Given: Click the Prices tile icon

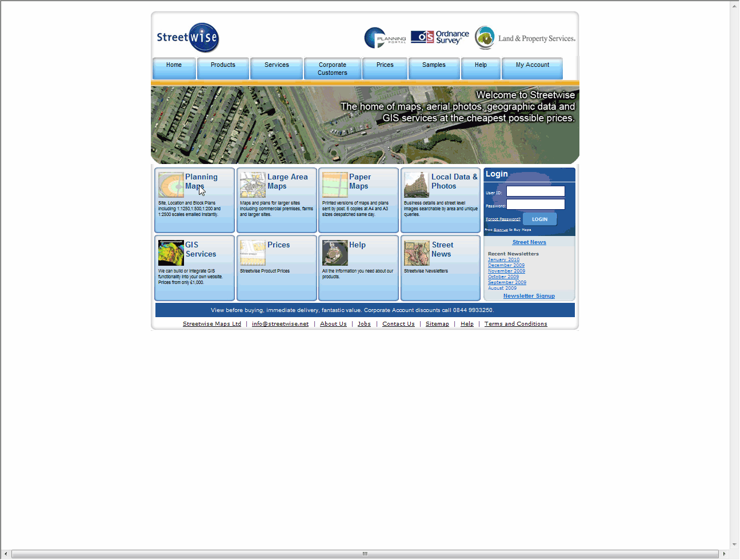Looking at the screenshot, I should 253,253.
